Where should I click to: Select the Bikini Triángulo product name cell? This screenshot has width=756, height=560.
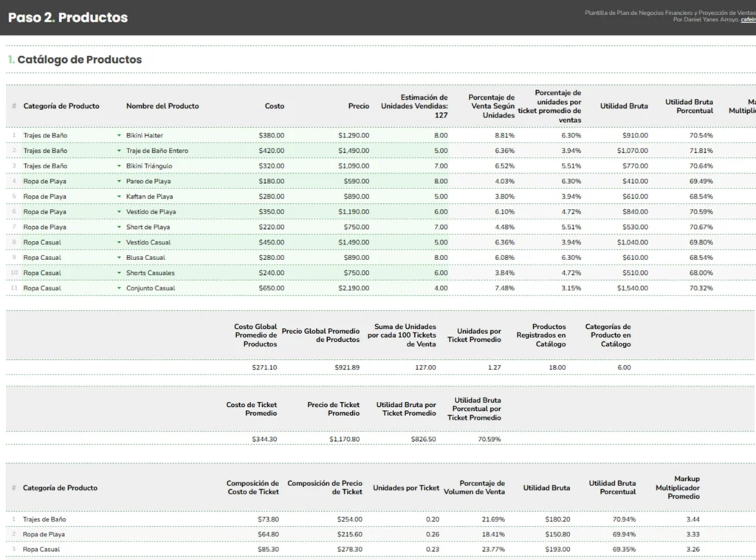pyautogui.click(x=149, y=166)
